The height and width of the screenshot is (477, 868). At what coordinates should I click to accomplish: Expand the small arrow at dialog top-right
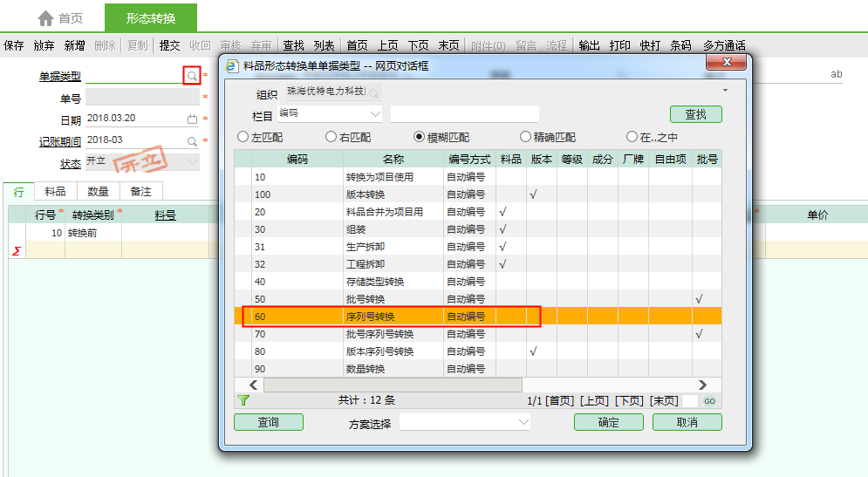point(724,90)
